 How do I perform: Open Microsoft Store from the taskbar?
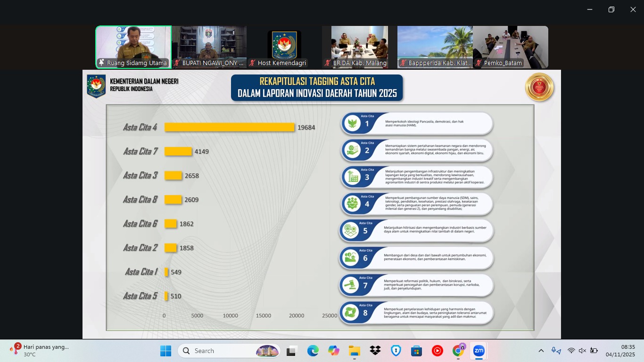pyautogui.click(x=417, y=351)
